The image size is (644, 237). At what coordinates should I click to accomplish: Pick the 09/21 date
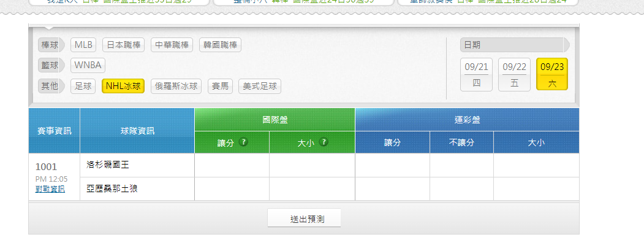477,74
